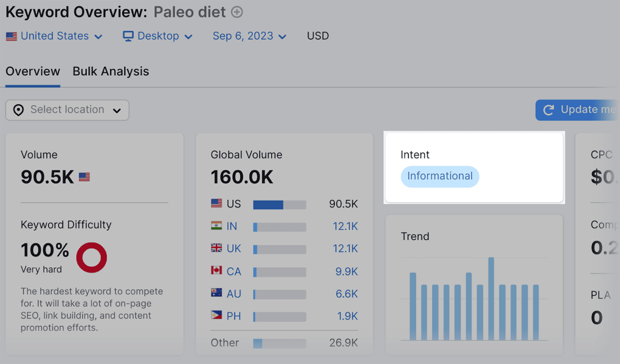This screenshot has width=620, height=364.
Task: Click the refresh icon on the Update button
Action: [548, 110]
